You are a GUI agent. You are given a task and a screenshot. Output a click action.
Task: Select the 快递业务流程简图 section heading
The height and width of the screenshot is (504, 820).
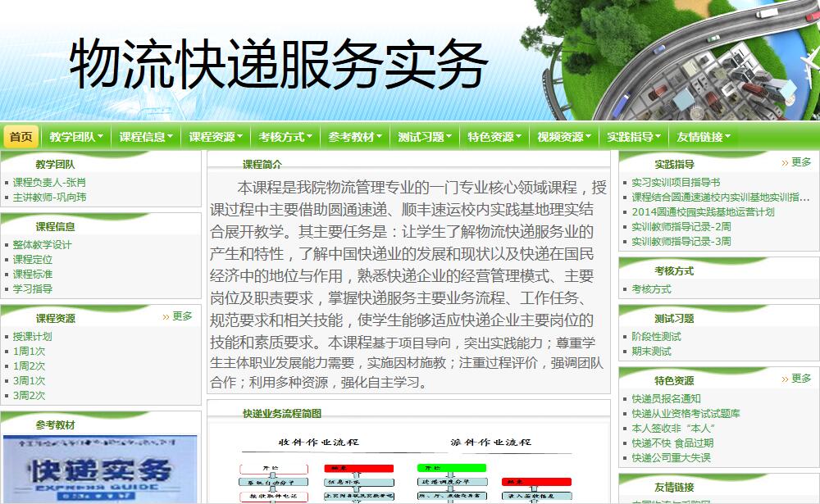(x=282, y=414)
